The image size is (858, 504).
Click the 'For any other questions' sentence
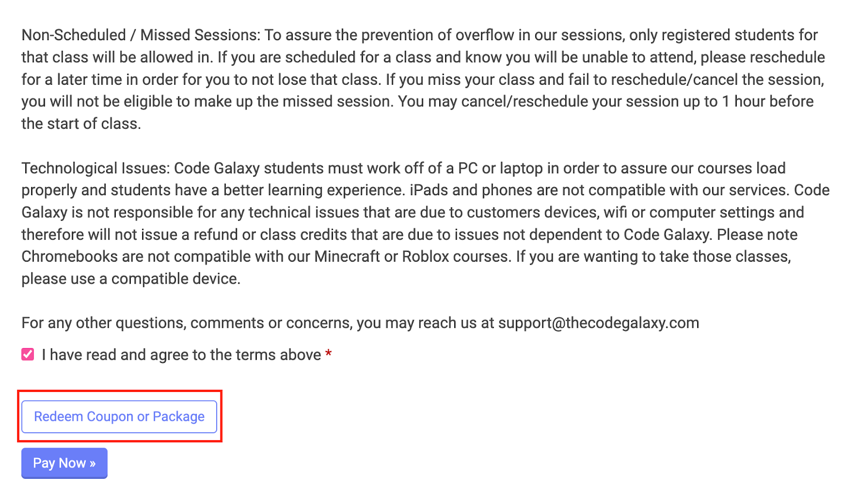[360, 323]
